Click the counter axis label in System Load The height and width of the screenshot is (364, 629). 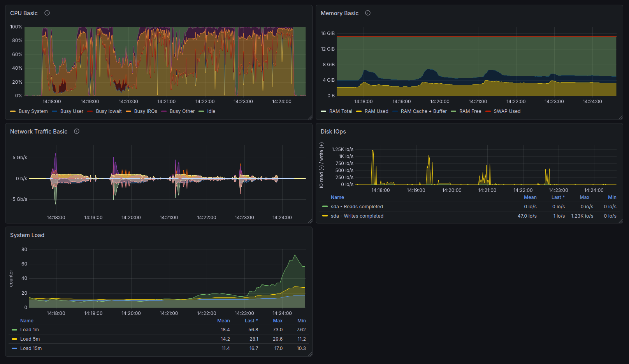[11, 278]
